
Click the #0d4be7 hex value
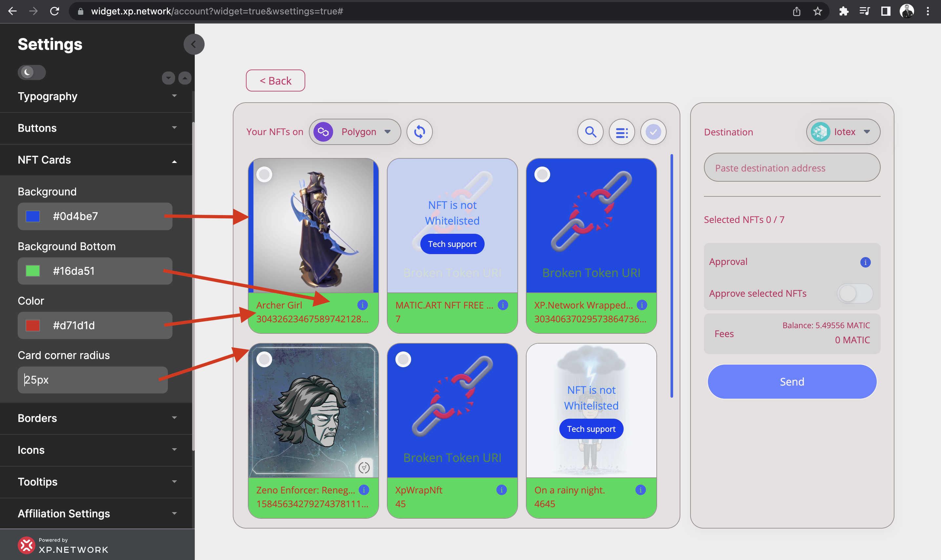coord(75,216)
